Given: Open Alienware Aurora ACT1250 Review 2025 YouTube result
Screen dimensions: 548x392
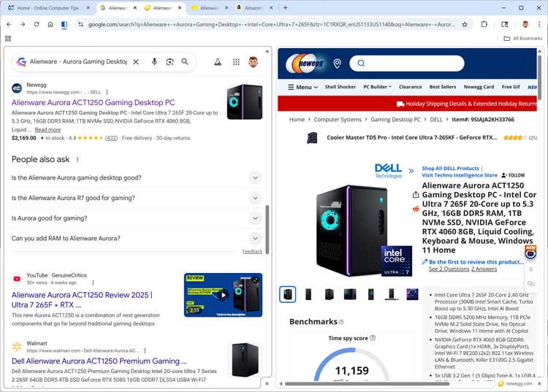Looking at the screenshot, I should 82,300.
